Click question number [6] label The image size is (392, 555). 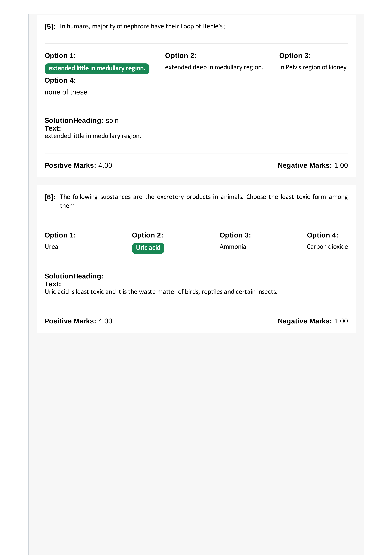[50, 197]
